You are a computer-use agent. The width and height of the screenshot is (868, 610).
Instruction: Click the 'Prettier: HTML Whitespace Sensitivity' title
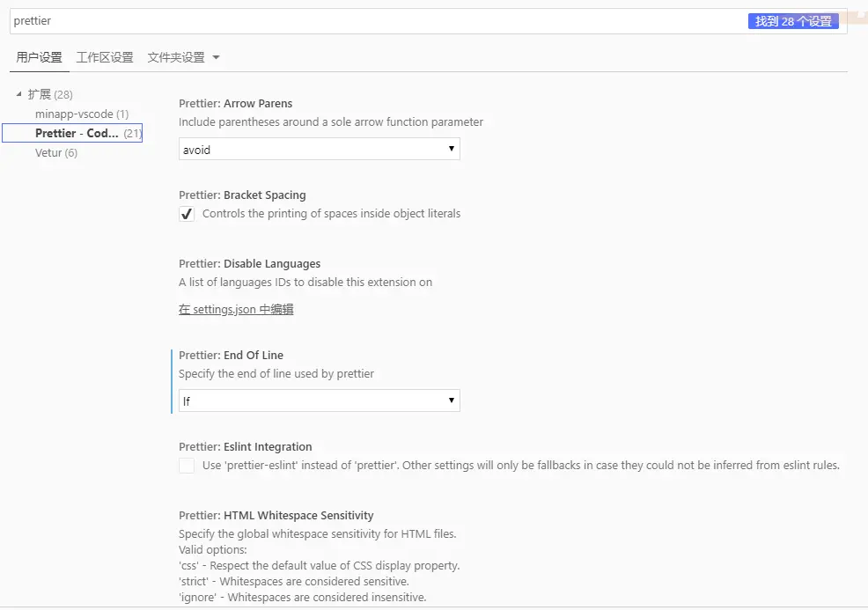tap(276, 515)
